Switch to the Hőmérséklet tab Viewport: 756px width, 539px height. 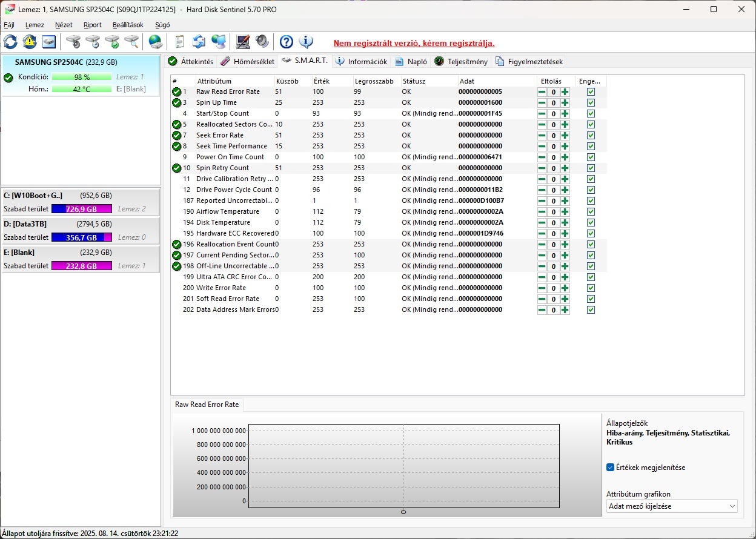coord(247,61)
